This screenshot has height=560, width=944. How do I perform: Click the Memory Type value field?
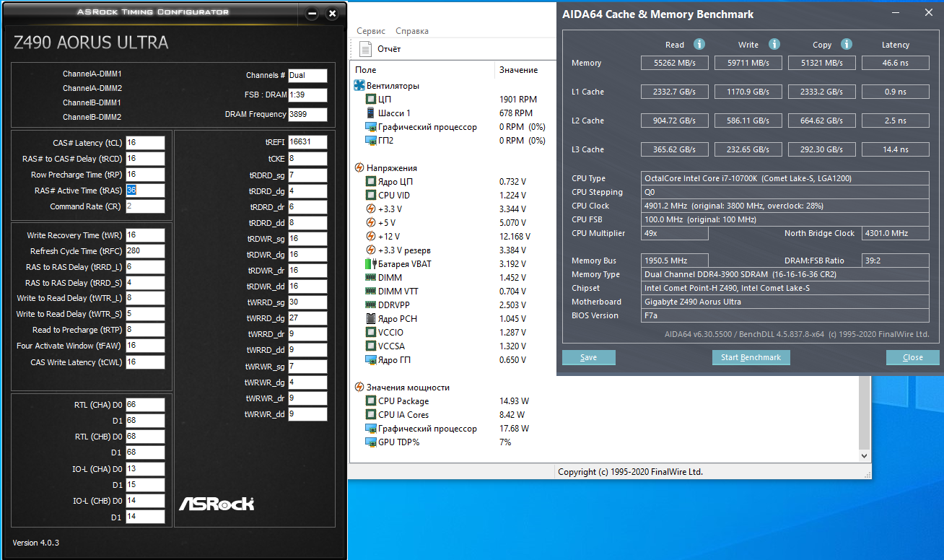[x=786, y=274]
